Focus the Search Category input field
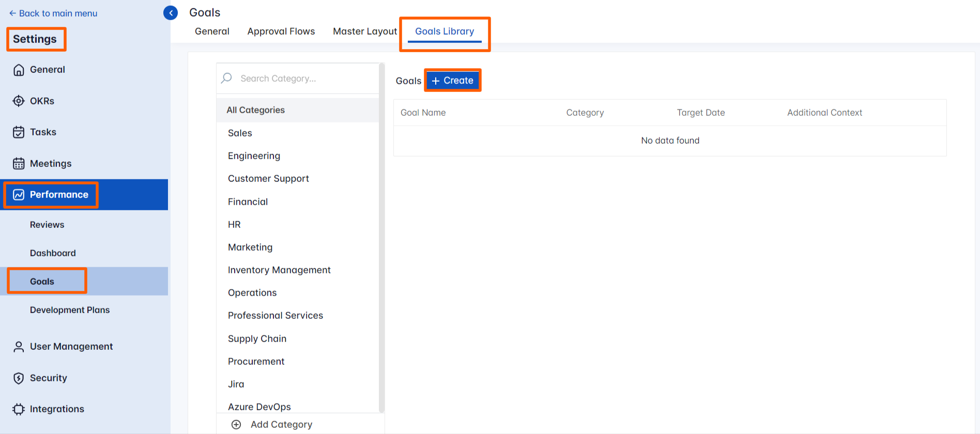The width and height of the screenshot is (980, 434). [x=305, y=79]
